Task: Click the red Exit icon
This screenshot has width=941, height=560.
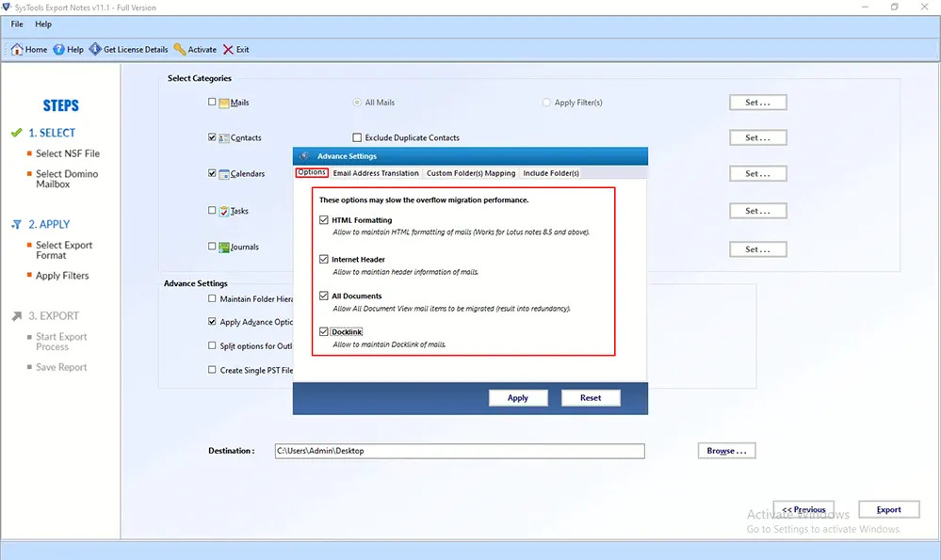Action: (228, 49)
